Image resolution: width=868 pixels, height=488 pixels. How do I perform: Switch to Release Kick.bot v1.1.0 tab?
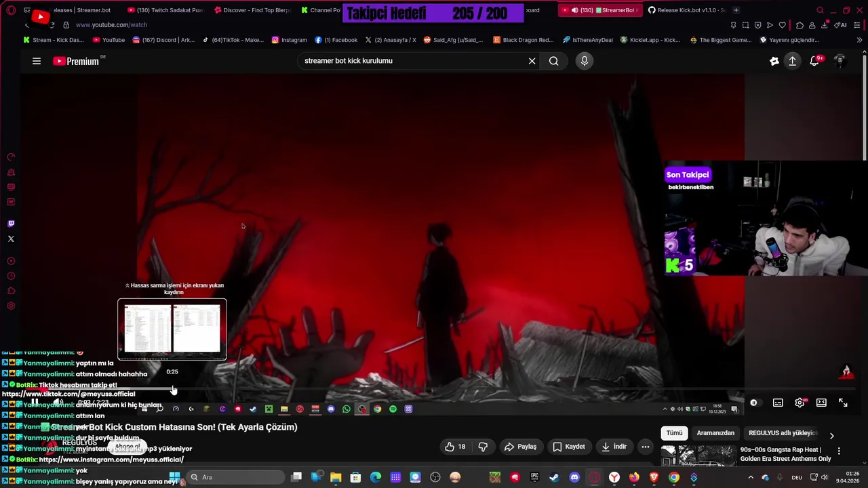click(x=687, y=10)
